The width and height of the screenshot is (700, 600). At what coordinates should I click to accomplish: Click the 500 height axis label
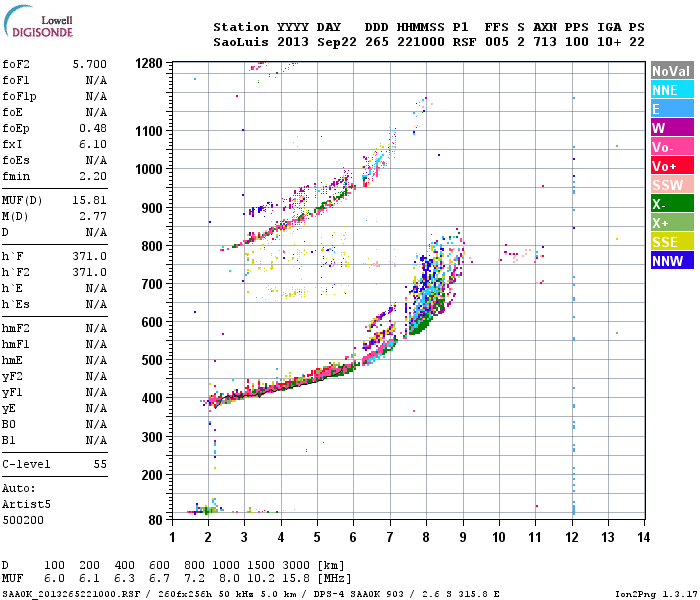152,360
